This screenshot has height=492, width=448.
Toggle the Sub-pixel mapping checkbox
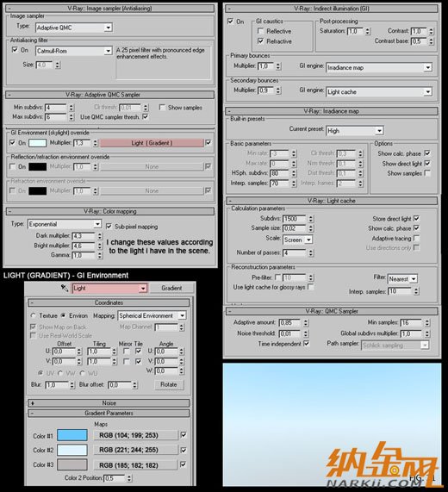[x=109, y=227]
